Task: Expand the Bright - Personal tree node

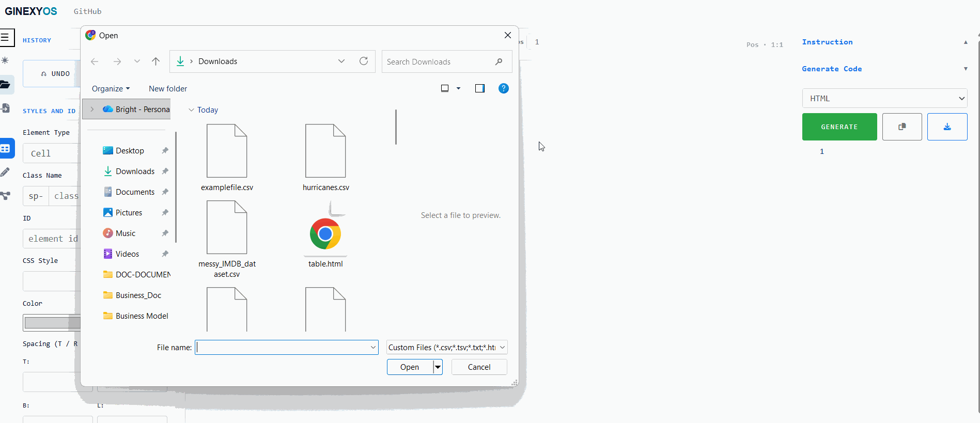Action: tap(92, 109)
